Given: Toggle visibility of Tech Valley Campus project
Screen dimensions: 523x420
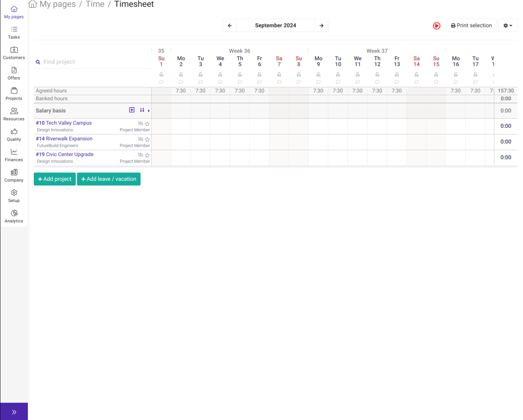Looking at the screenshot, I should coord(141,123).
